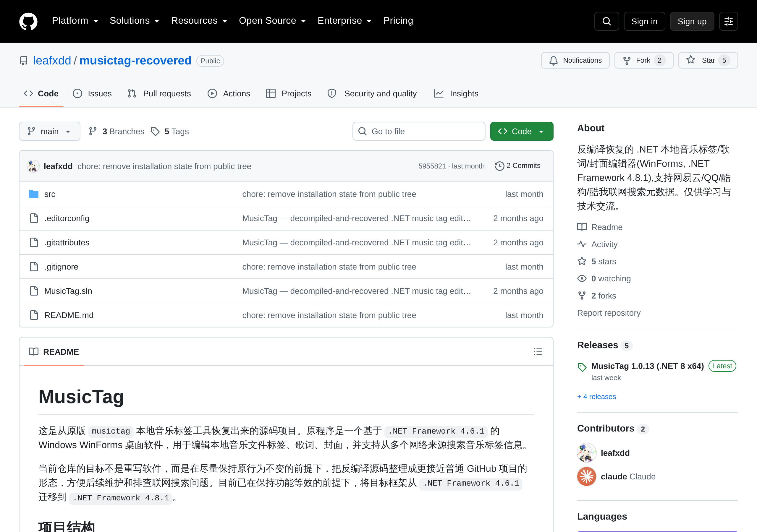Open the README.md file name

(x=69, y=315)
